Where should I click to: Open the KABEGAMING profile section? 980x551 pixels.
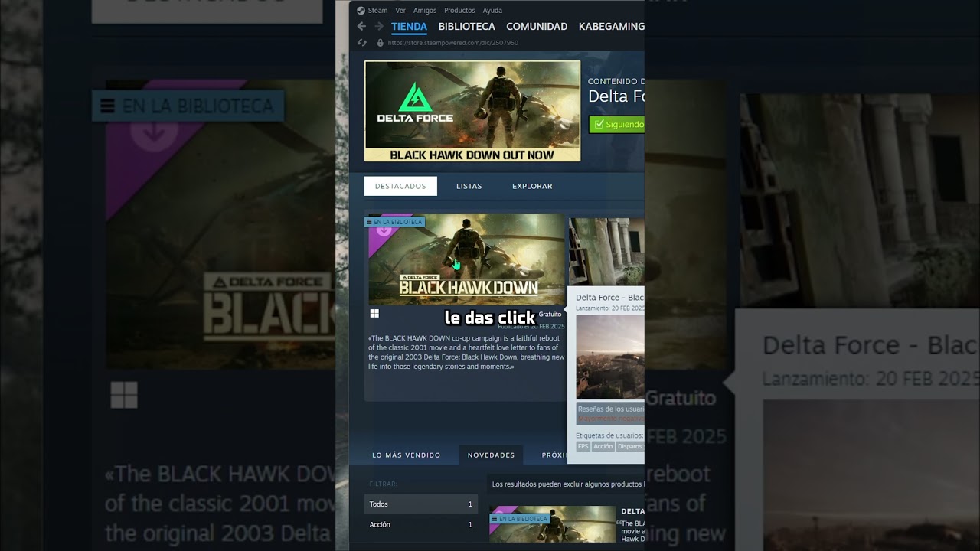pos(611,27)
